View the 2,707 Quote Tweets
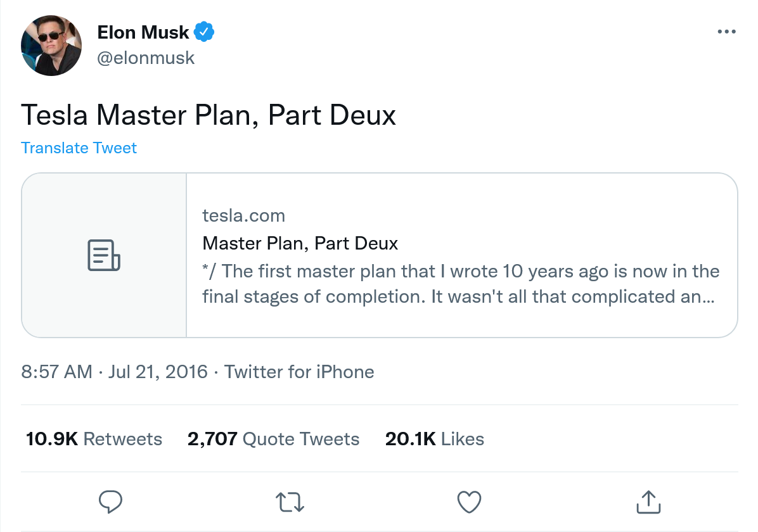The width and height of the screenshot is (758, 532). click(x=273, y=439)
